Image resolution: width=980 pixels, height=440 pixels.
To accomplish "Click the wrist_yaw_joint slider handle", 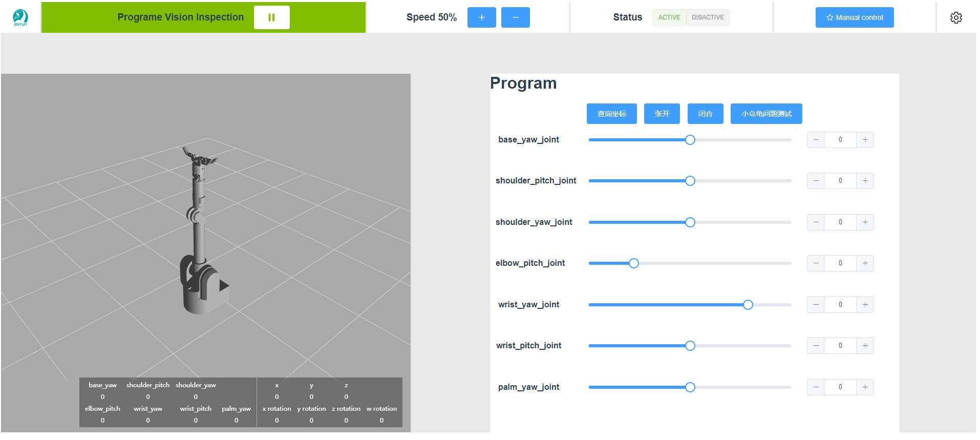I will point(748,305).
